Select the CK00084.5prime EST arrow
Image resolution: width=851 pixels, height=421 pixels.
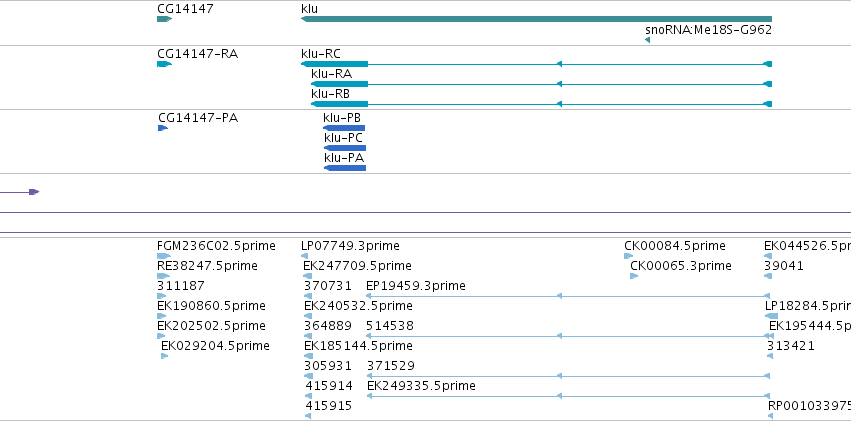point(628,256)
